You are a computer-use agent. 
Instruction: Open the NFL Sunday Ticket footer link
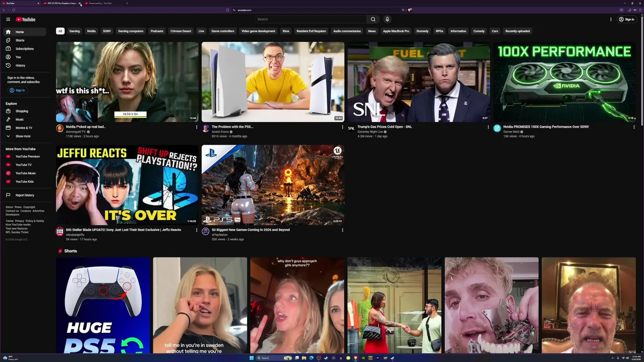[17, 232]
